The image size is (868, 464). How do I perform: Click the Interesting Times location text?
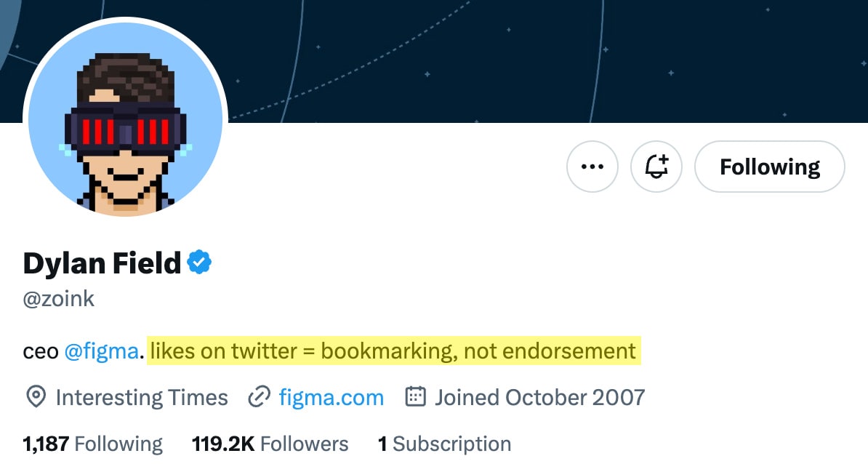[x=142, y=397]
